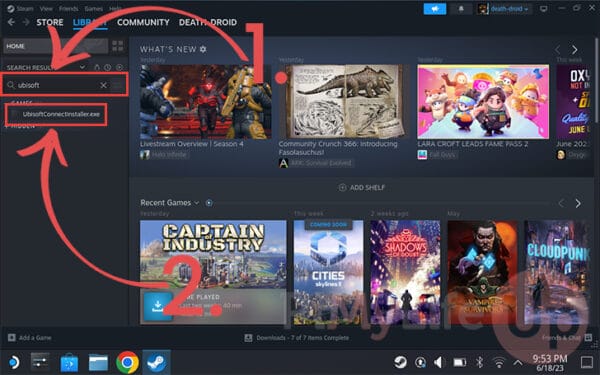Expand the Recent Games shelf dropdown

[197, 203]
